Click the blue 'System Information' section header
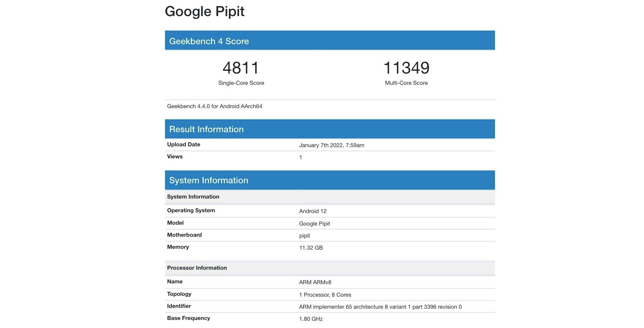Viewport: 644px width, 328px height. (330, 180)
